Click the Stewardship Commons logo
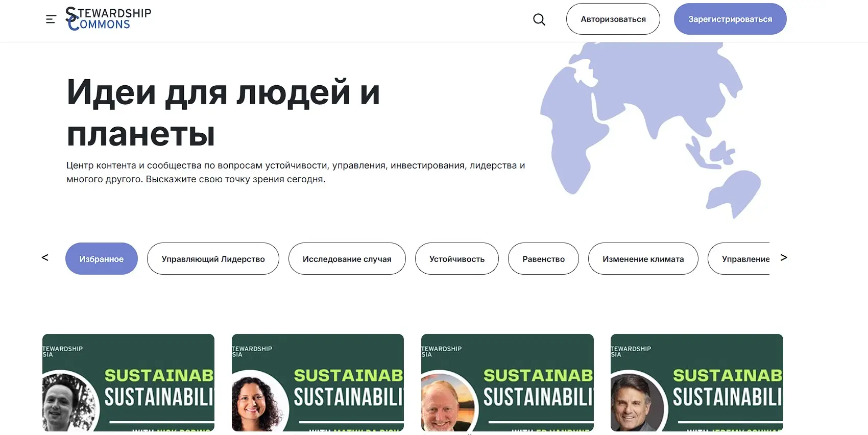The image size is (868, 435). coord(108,19)
